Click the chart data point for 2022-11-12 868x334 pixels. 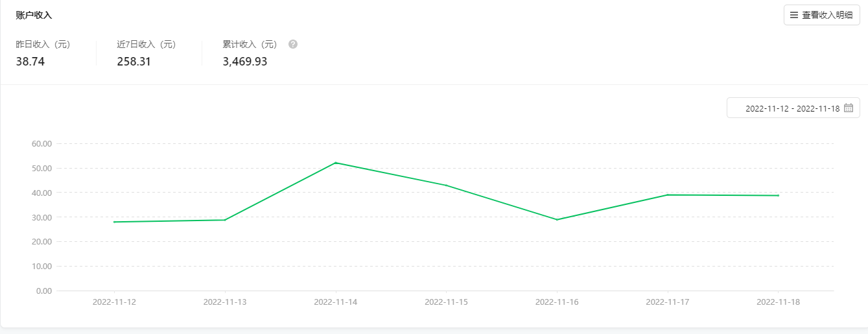(114, 222)
